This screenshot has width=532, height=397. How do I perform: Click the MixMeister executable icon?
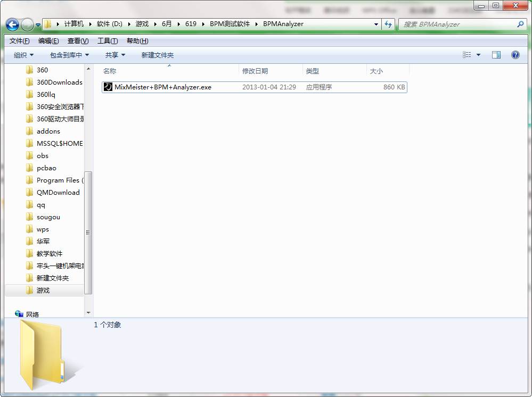108,87
